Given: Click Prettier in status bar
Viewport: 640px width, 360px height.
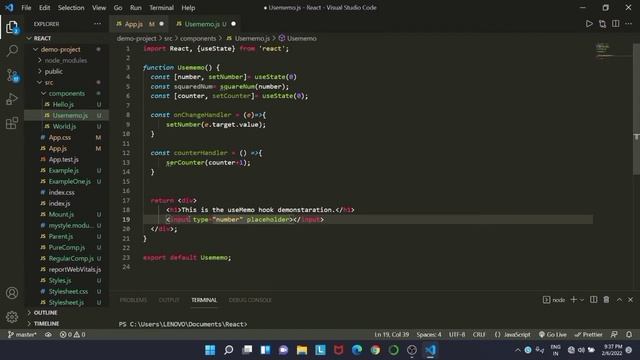Looking at the screenshot, I should coord(588,334).
